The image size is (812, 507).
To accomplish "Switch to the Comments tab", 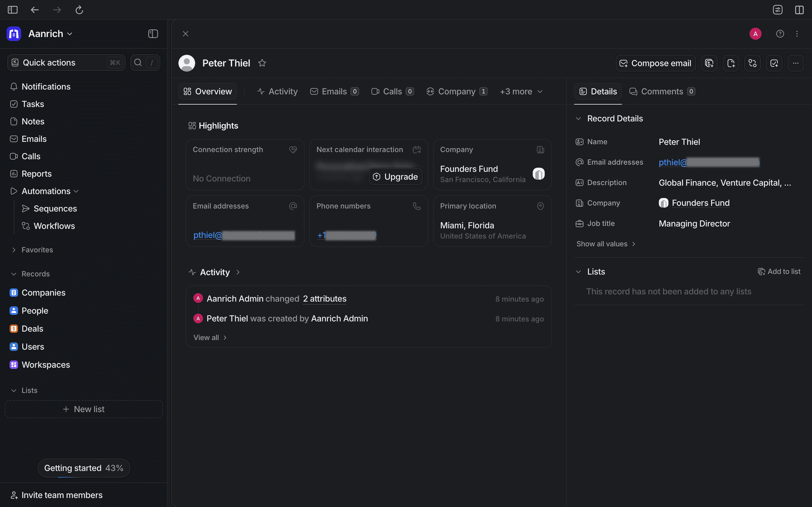I will coord(662,92).
